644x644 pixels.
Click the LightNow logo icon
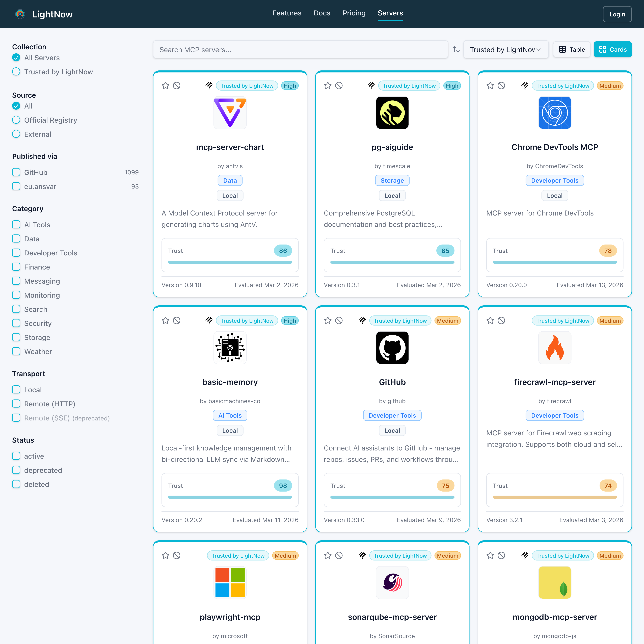click(x=20, y=14)
